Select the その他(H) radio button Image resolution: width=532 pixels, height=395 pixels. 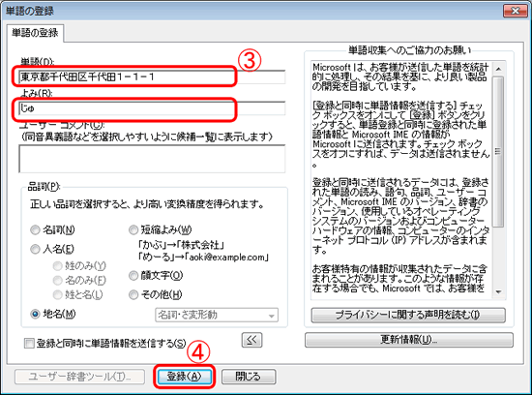tap(133, 294)
